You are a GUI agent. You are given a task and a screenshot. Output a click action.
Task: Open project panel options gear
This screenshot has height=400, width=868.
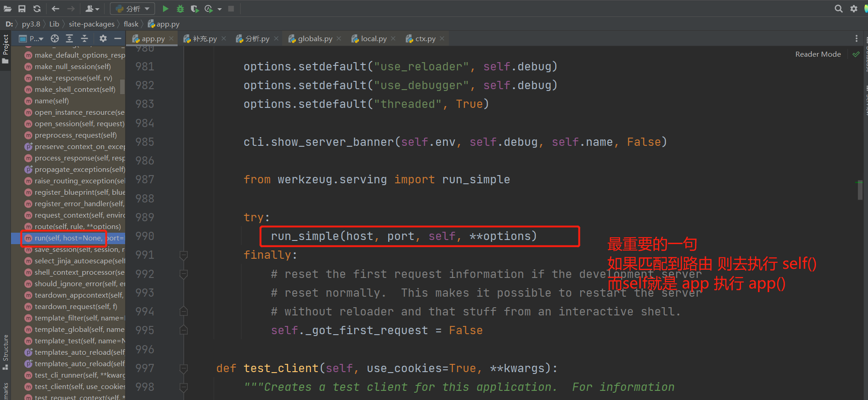click(x=103, y=39)
